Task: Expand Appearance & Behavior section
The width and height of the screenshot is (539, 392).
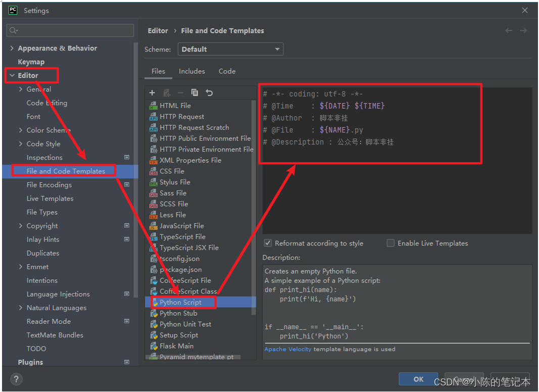Action: click(x=12, y=48)
